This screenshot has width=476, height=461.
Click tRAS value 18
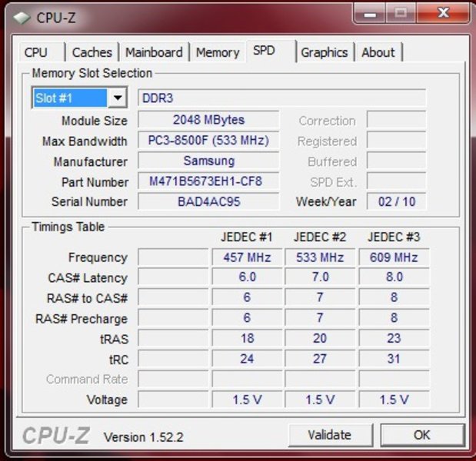click(x=247, y=339)
